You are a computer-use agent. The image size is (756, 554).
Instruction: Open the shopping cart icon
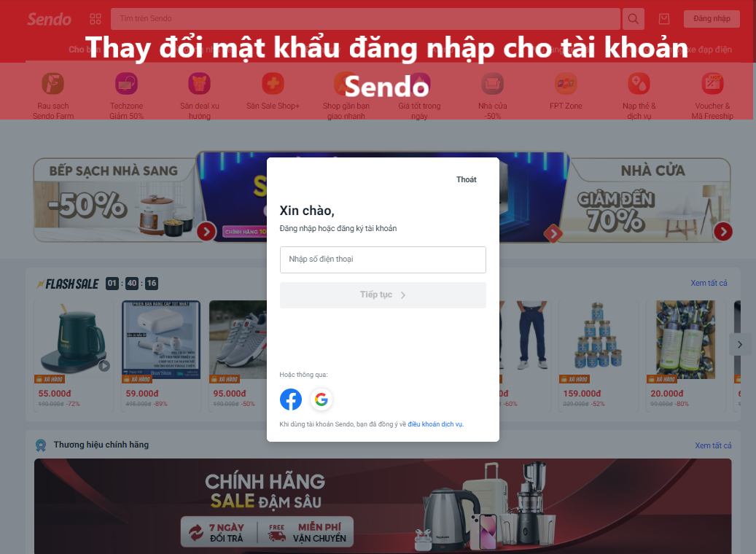(664, 19)
